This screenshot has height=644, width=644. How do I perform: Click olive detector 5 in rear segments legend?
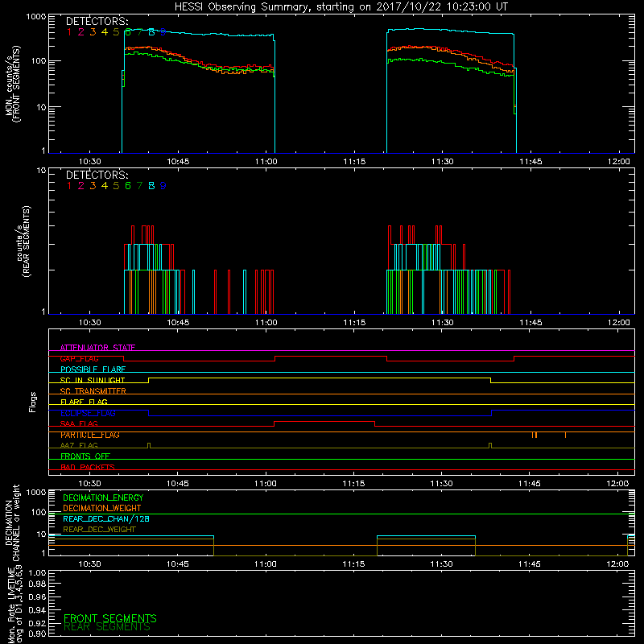tap(116, 186)
